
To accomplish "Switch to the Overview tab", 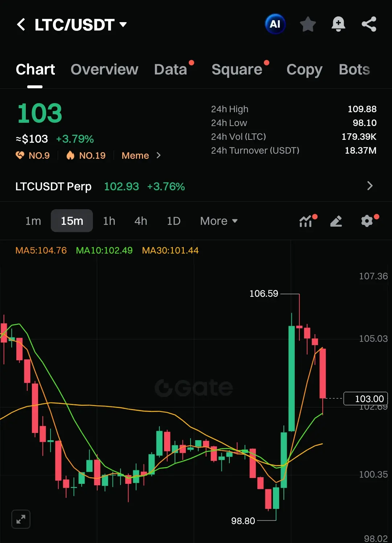I will 105,69.
